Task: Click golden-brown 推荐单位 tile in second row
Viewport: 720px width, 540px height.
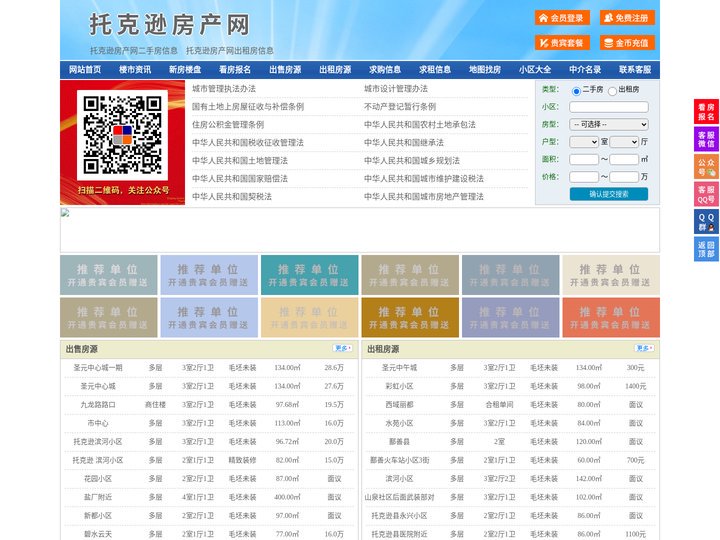Action: tap(410, 317)
